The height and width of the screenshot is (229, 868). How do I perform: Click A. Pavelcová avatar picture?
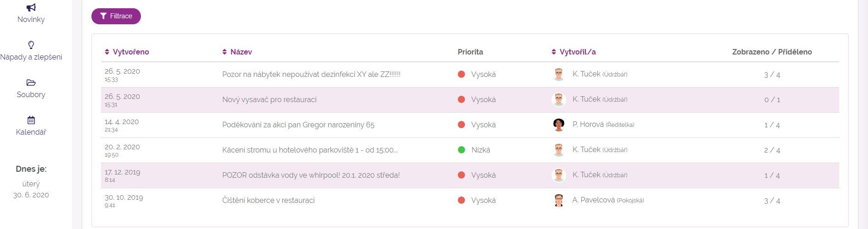coord(558,200)
